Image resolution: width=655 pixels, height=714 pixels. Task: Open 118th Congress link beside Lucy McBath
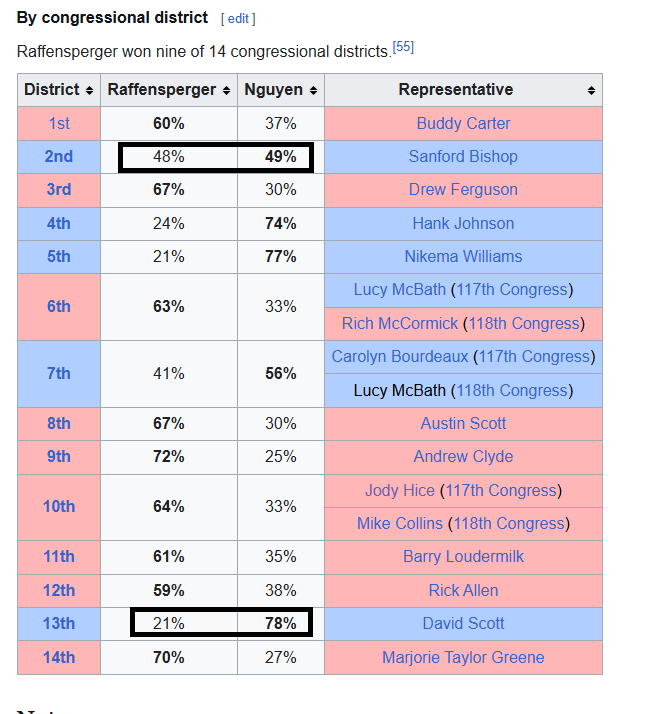coord(512,390)
